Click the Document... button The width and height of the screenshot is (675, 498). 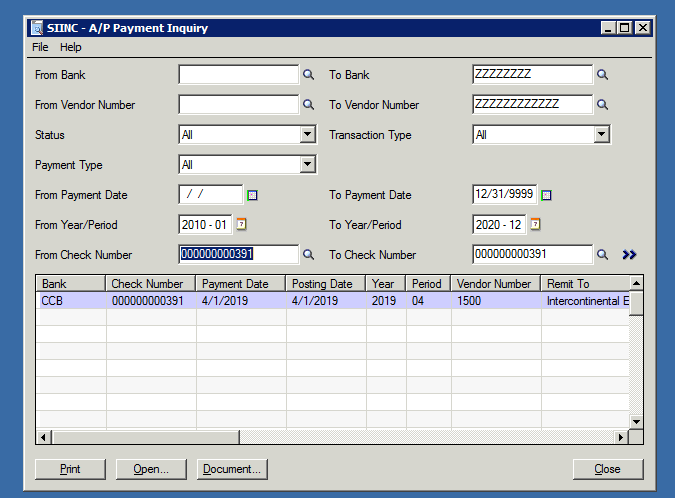(x=232, y=469)
